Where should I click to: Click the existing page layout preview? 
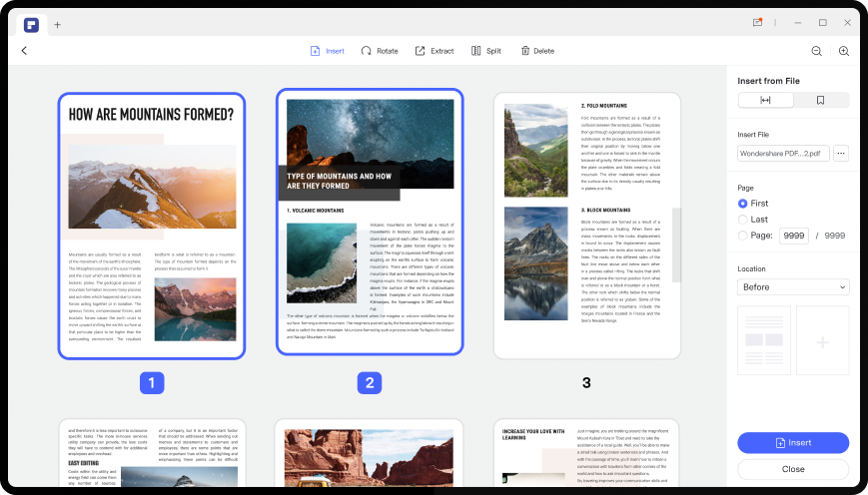coord(764,340)
